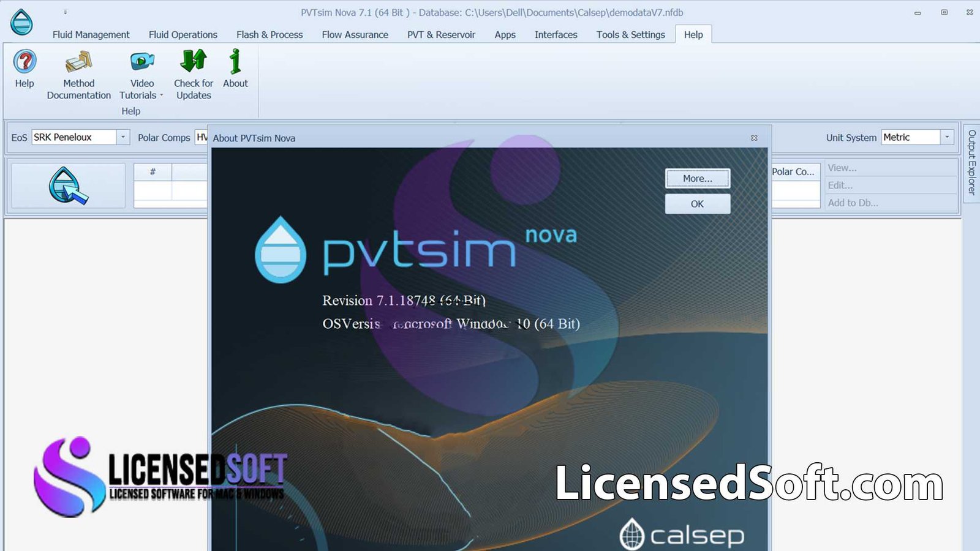Open the About info icon
This screenshot has height=551, width=980.
(235, 69)
